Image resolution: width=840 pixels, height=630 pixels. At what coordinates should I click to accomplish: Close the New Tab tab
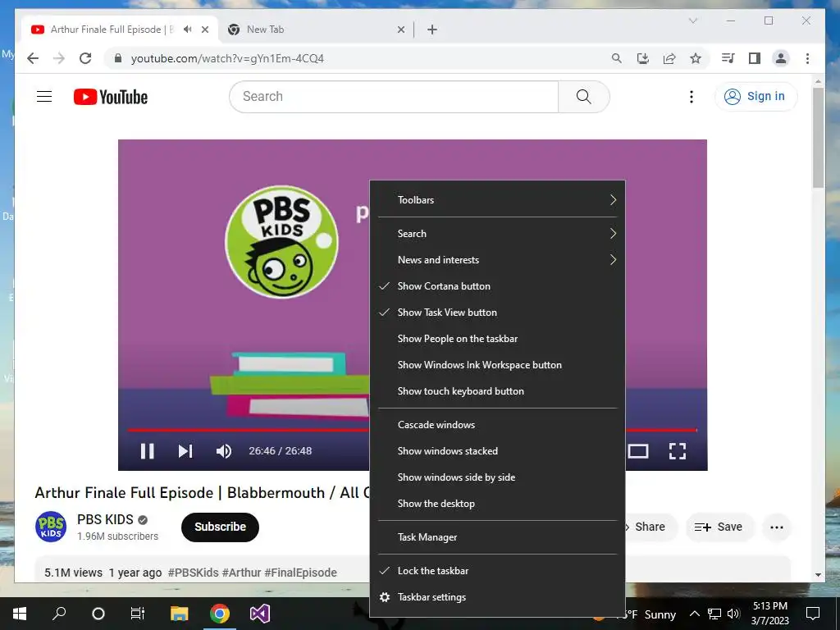coord(400,30)
